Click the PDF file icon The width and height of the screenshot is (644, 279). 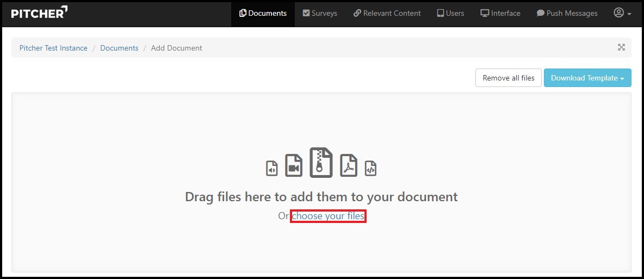point(349,166)
